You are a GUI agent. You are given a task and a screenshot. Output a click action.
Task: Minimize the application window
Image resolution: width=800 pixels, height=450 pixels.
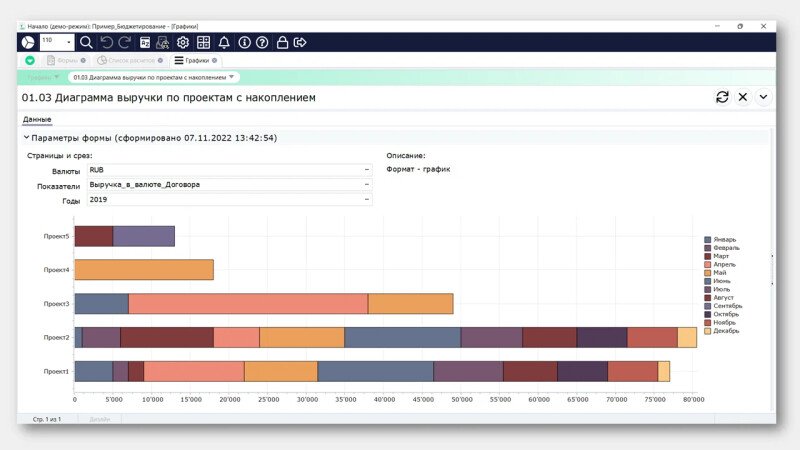click(x=717, y=26)
